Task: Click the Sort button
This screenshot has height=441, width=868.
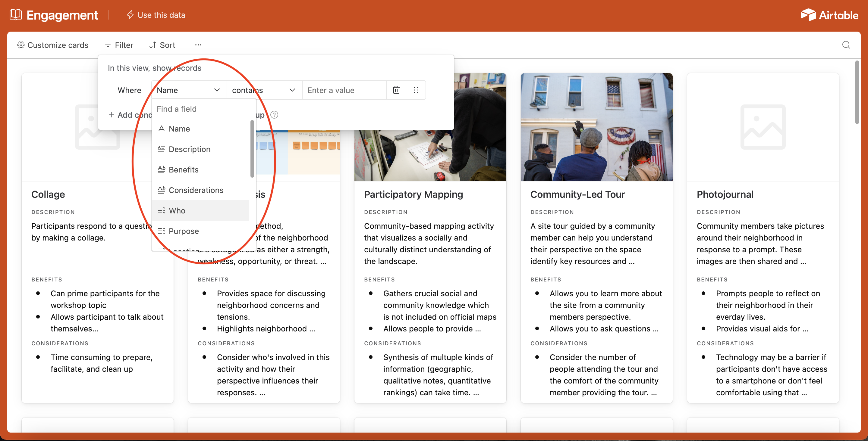Action: (x=162, y=45)
